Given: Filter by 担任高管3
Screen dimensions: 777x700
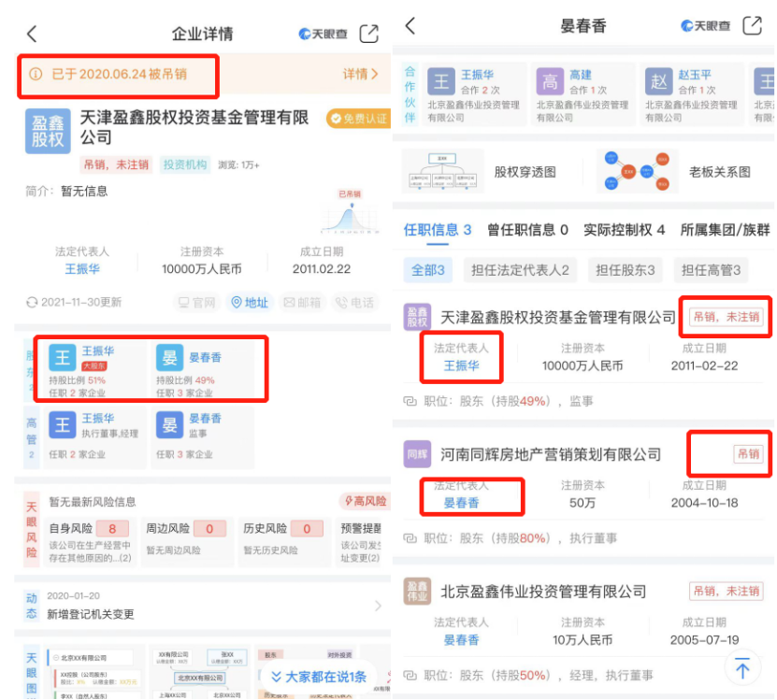Looking at the screenshot, I should click(711, 270).
